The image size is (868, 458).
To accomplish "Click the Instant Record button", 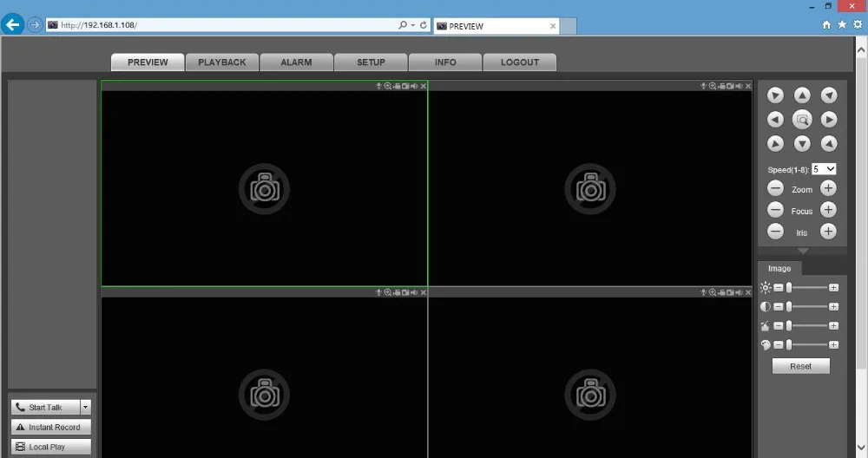I will (51, 427).
